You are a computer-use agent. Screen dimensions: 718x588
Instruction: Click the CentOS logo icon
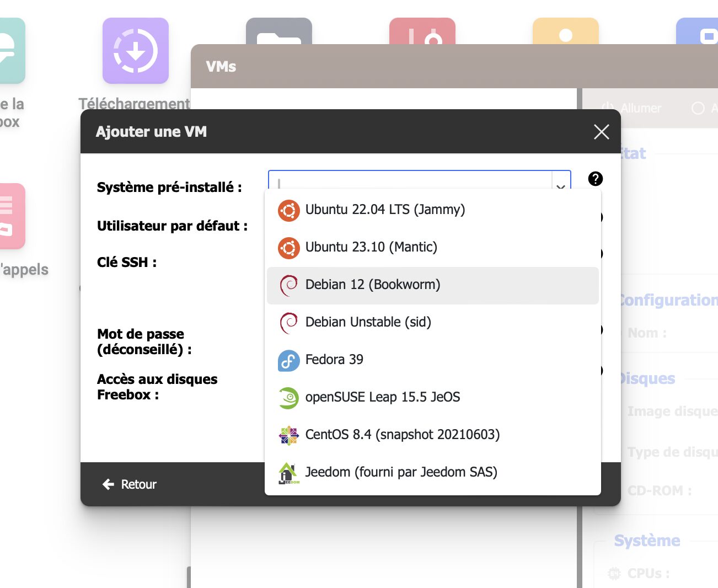(x=288, y=435)
